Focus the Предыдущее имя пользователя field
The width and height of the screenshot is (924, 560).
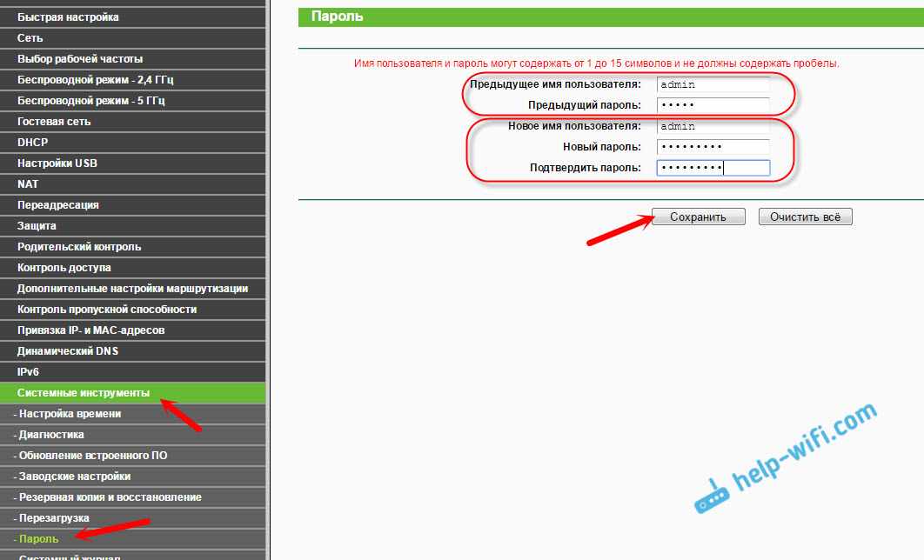coord(713,85)
